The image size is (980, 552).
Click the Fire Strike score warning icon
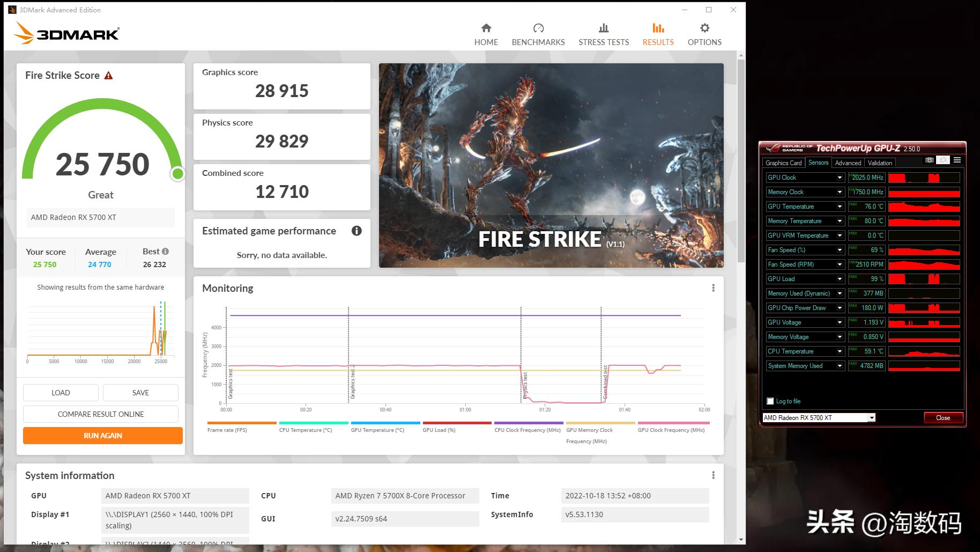pos(108,76)
